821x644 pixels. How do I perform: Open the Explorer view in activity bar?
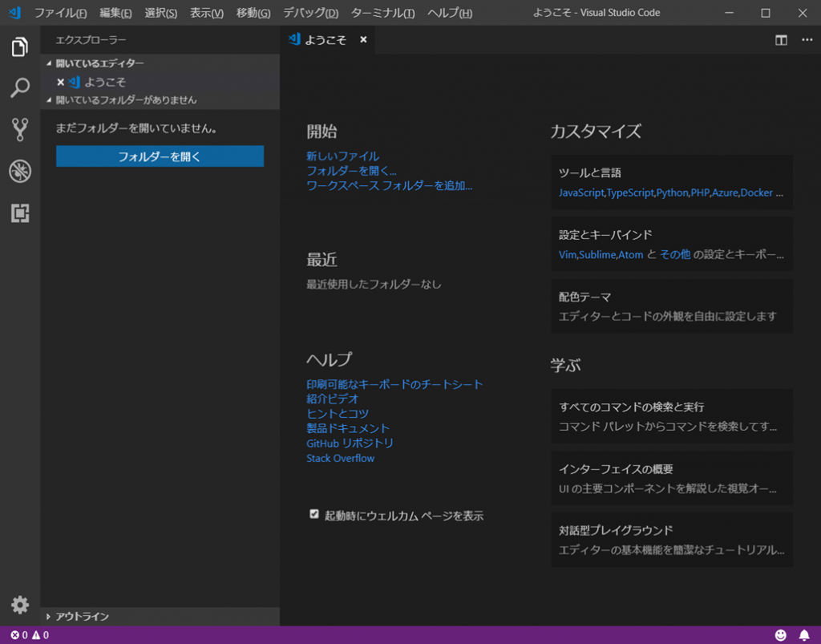click(20, 47)
